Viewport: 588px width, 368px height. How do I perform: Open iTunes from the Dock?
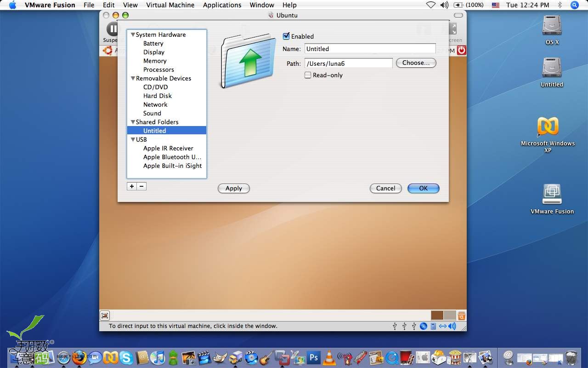(157, 357)
